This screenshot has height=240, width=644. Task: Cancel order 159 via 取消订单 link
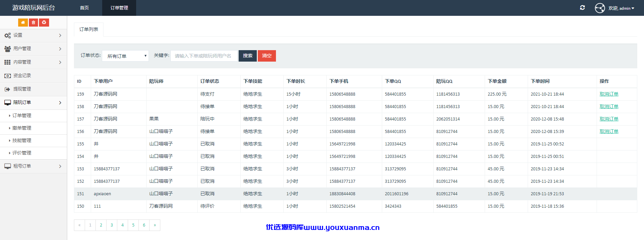pyautogui.click(x=609, y=94)
